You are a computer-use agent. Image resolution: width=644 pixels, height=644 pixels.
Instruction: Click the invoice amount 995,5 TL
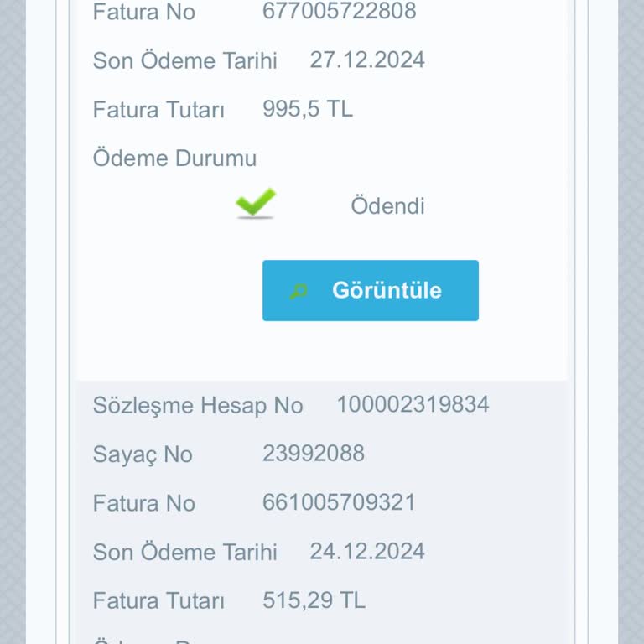click(x=308, y=109)
